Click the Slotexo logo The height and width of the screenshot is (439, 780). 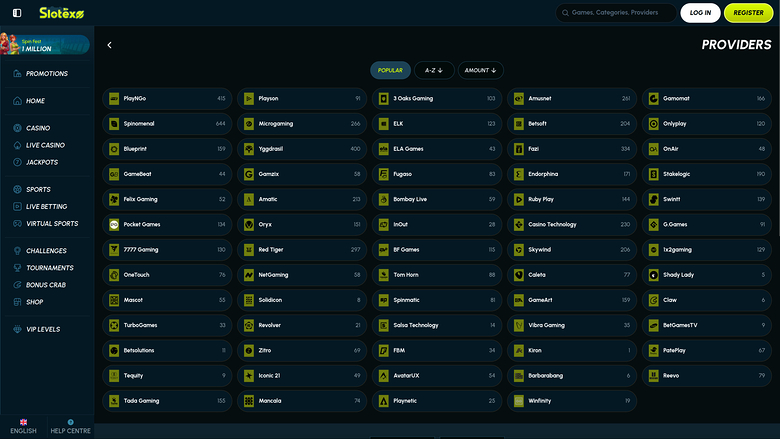pyautogui.click(x=61, y=13)
